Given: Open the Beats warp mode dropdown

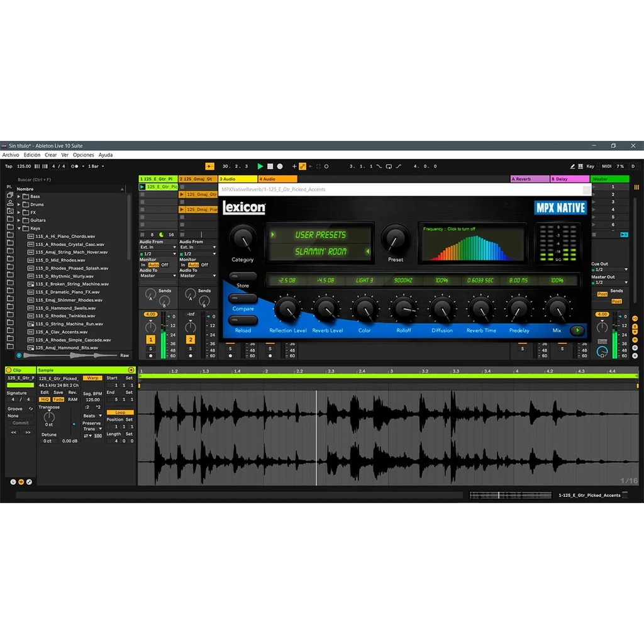Looking at the screenshot, I should [92, 416].
